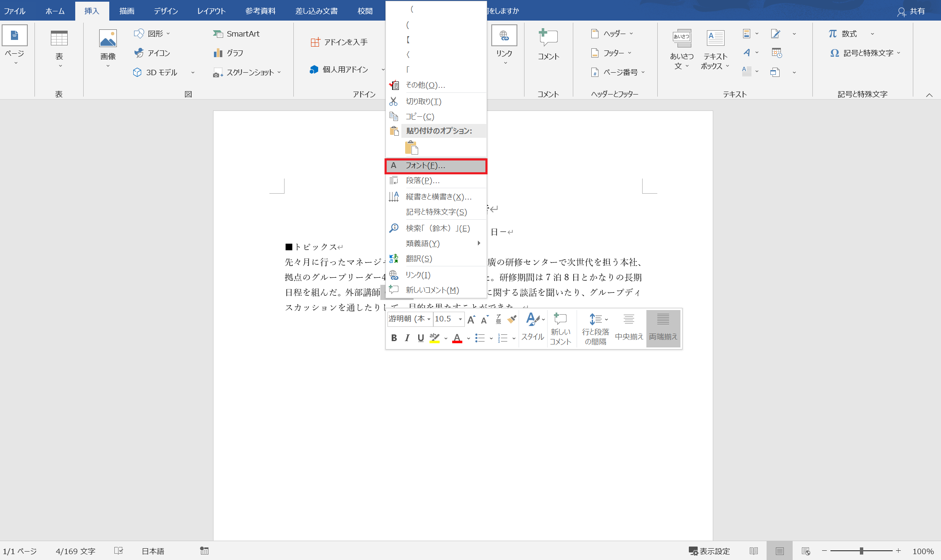941x560 pixels.
Task: Switch to Read Mode view
Action: pos(754,551)
